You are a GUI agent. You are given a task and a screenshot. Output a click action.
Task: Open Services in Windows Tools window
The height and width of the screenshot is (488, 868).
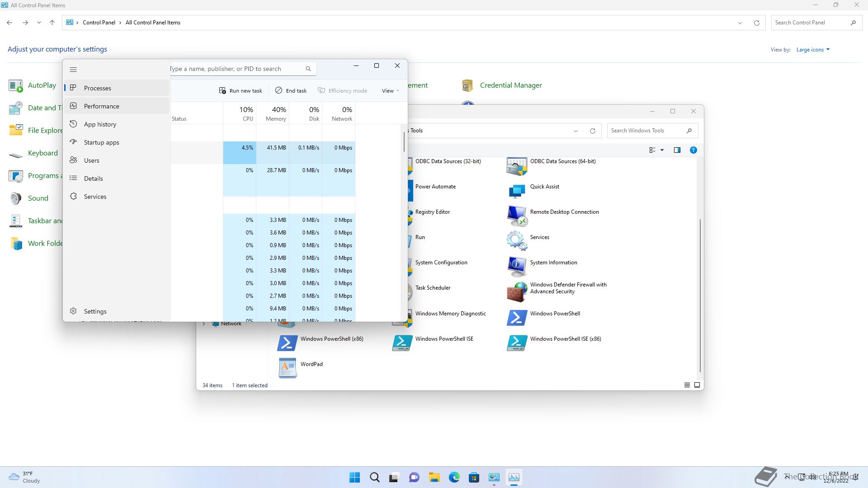coord(528,241)
